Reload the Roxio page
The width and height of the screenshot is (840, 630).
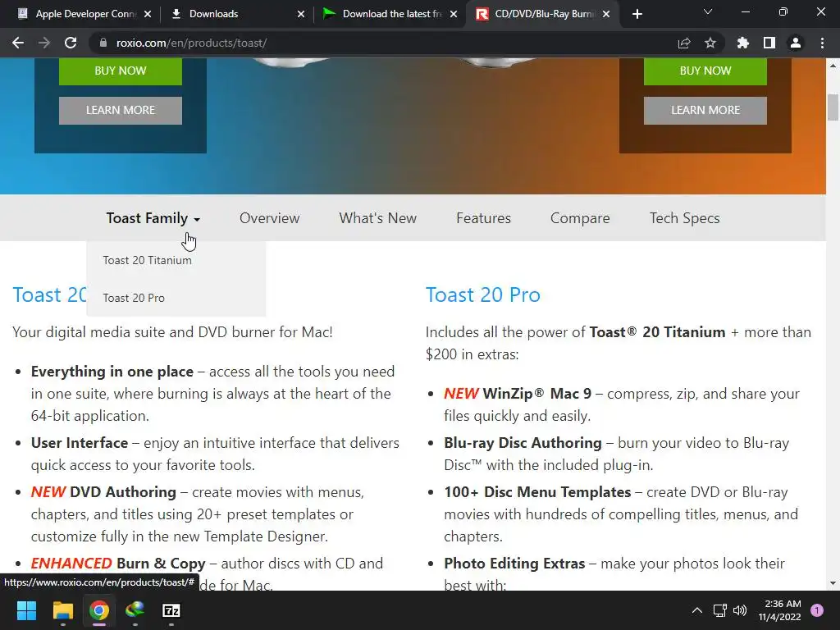point(71,43)
